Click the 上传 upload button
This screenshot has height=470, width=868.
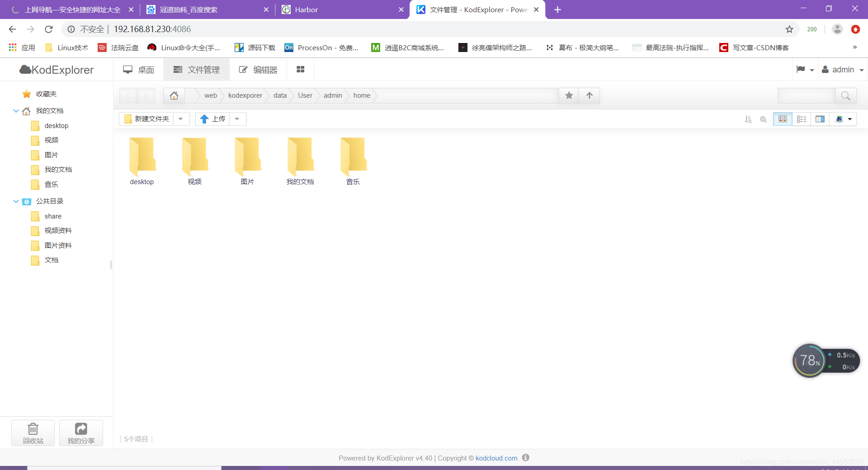[x=212, y=119]
